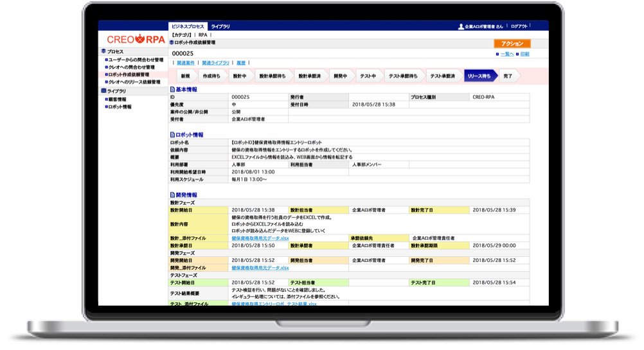Click the ログアウト link
644x350 pixels.
[x=519, y=26]
